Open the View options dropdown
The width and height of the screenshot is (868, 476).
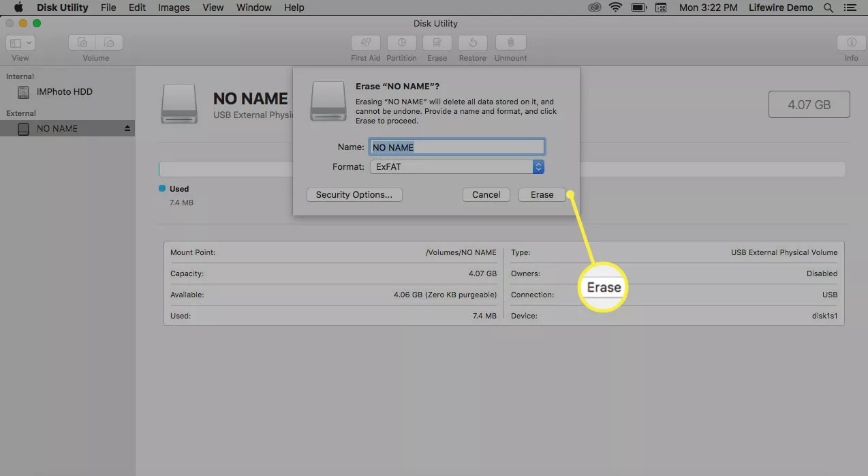(x=20, y=42)
